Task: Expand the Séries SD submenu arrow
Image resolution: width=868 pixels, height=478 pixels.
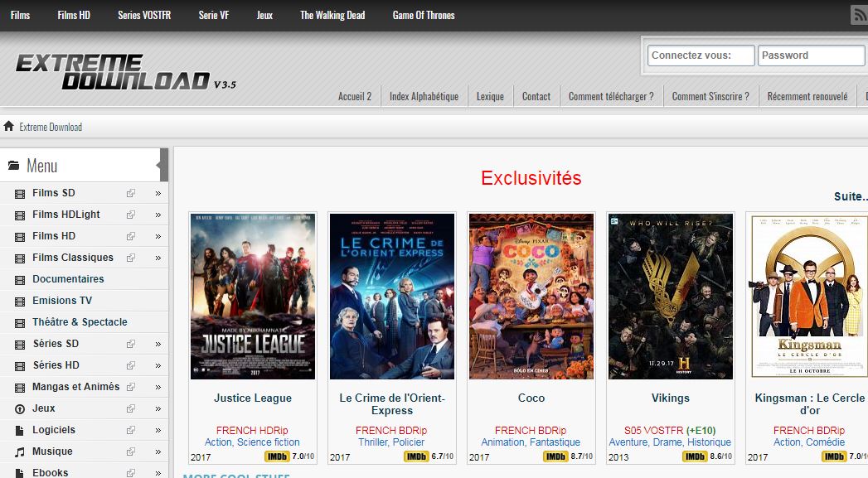Action: click(158, 344)
